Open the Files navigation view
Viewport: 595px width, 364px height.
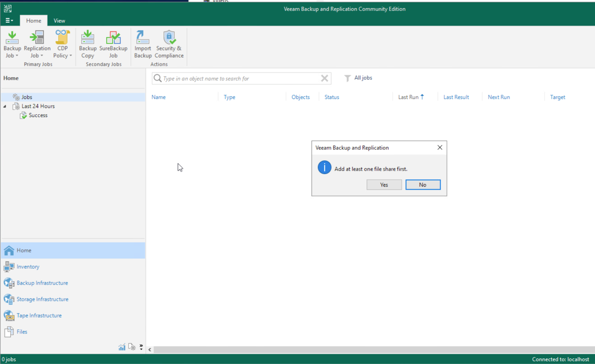73,332
